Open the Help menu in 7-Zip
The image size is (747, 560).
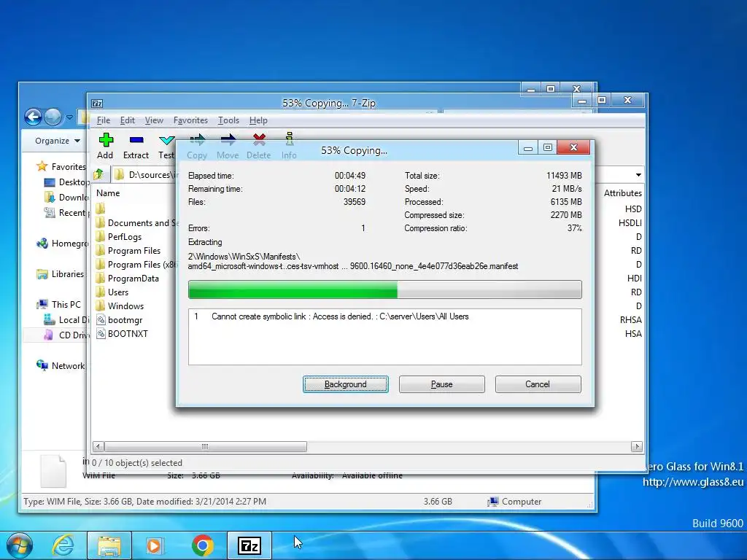[x=258, y=120]
